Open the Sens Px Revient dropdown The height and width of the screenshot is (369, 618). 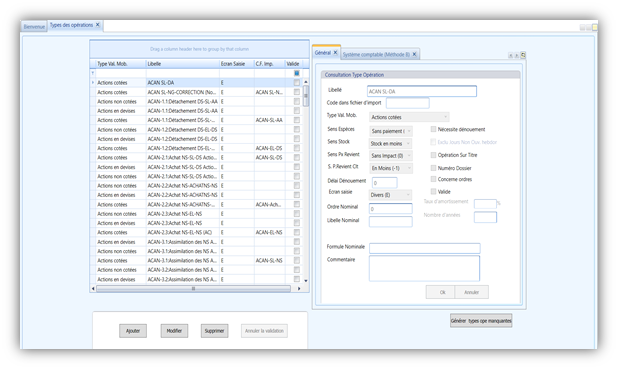point(391,156)
